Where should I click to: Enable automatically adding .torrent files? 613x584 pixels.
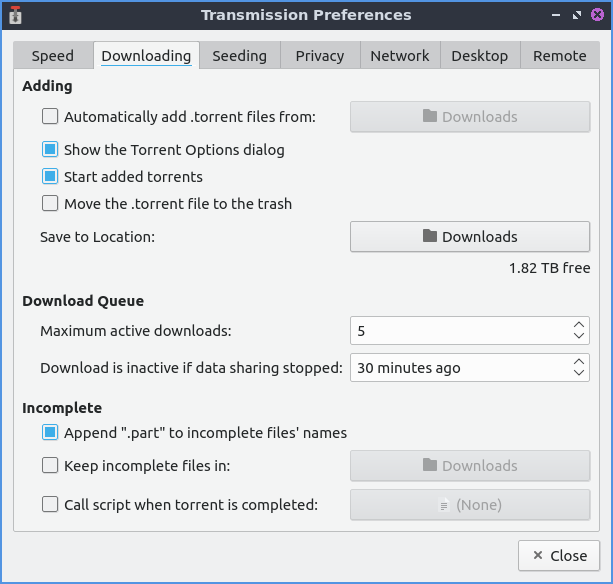[x=50, y=117]
